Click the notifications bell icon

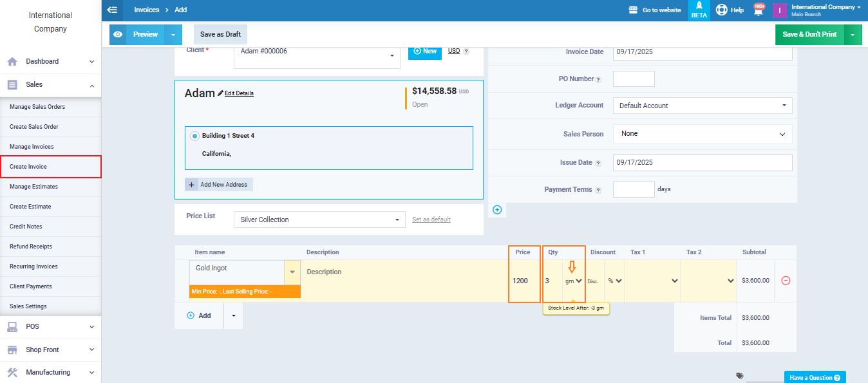click(x=758, y=10)
